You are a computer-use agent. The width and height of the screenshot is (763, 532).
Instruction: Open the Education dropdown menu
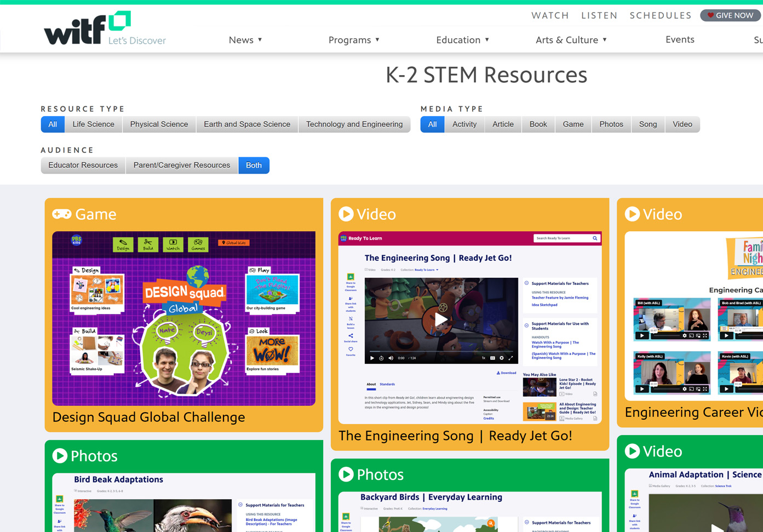463,40
